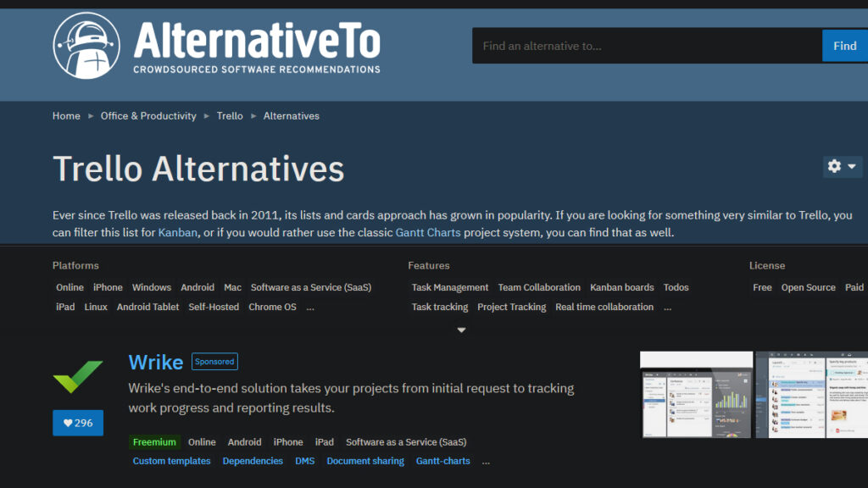This screenshot has width=868, height=488.
Task: Go to the Home breadcrumb
Action: [66, 115]
